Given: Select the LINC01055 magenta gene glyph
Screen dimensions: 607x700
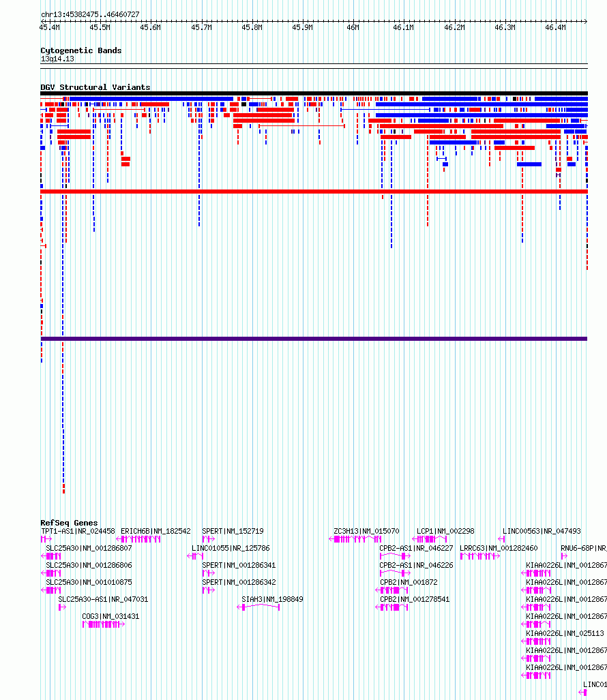Looking at the screenshot, I should point(195,556).
